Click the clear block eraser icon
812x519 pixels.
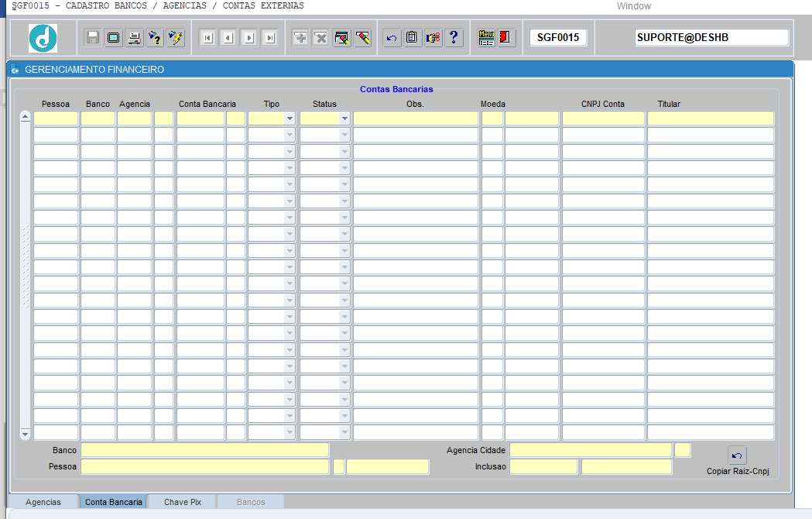342,38
